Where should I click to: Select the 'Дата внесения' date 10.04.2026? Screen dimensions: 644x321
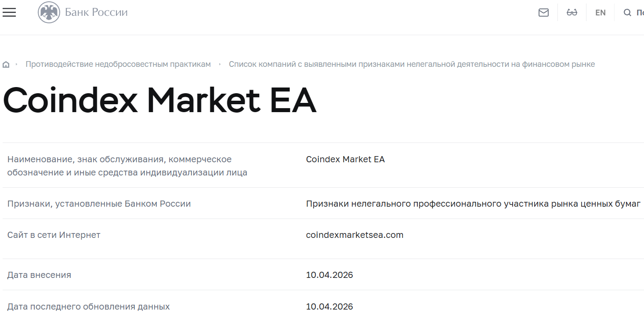[330, 275]
